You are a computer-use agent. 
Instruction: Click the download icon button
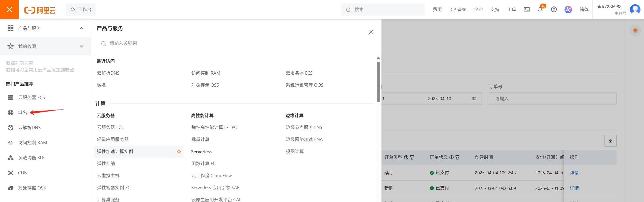610,141
